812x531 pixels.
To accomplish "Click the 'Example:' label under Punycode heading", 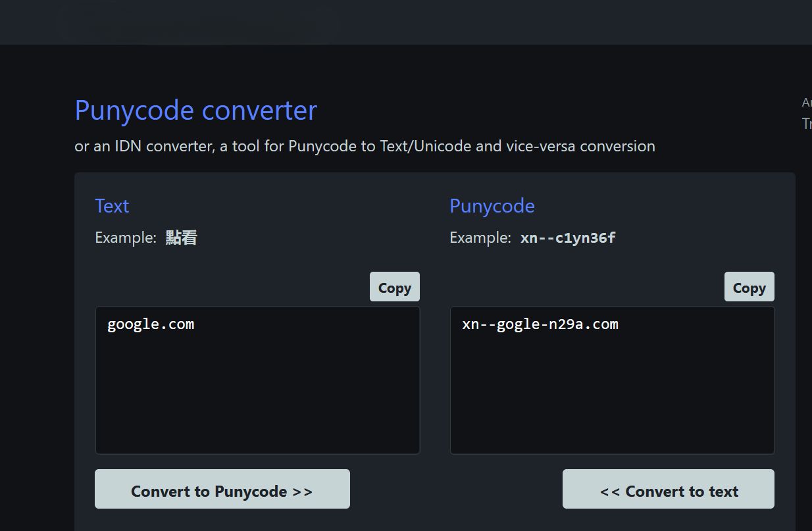I will pyautogui.click(x=480, y=238).
